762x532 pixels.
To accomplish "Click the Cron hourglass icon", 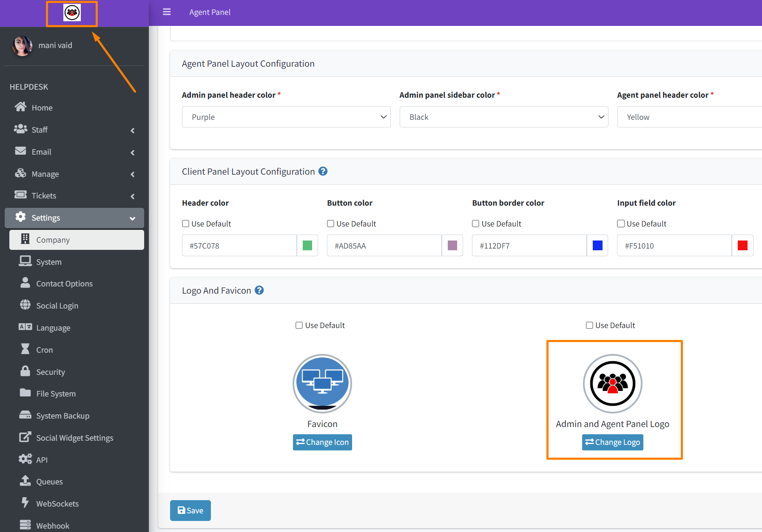I will pos(26,349).
